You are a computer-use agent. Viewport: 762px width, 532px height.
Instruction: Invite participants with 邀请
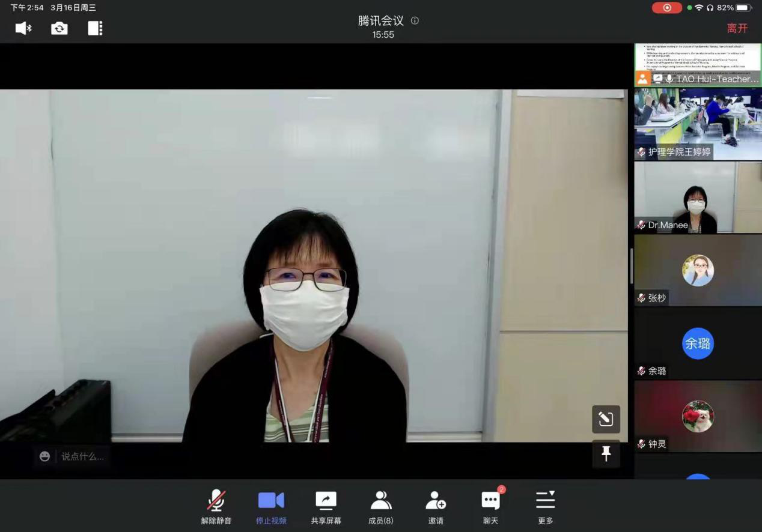pyautogui.click(x=436, y=508)
